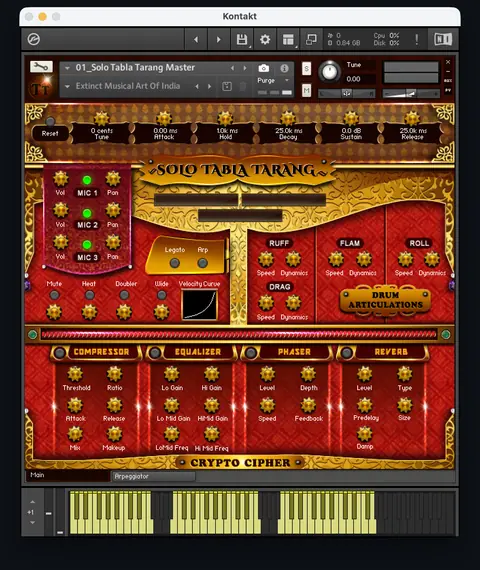Viewport: 480px width, 570px height.
Task: Select previous snapshot arrow
Action: point(197,86)
